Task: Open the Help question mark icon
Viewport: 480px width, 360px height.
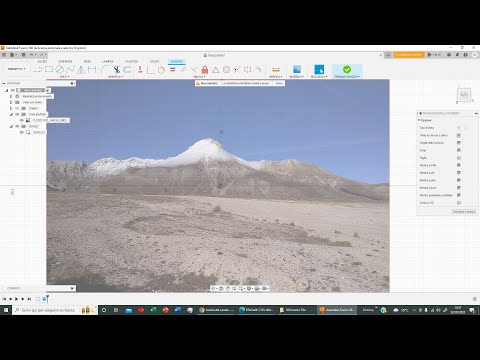Action: (466, 55)
